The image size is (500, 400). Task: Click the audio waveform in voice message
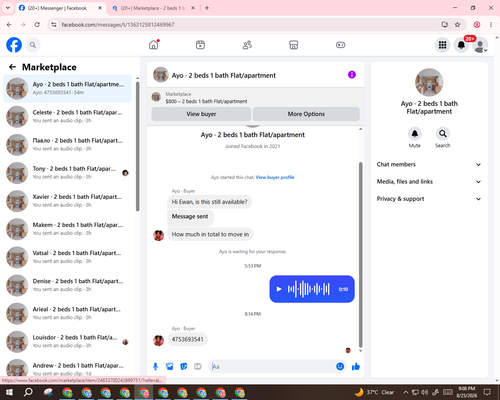point(309,289)
